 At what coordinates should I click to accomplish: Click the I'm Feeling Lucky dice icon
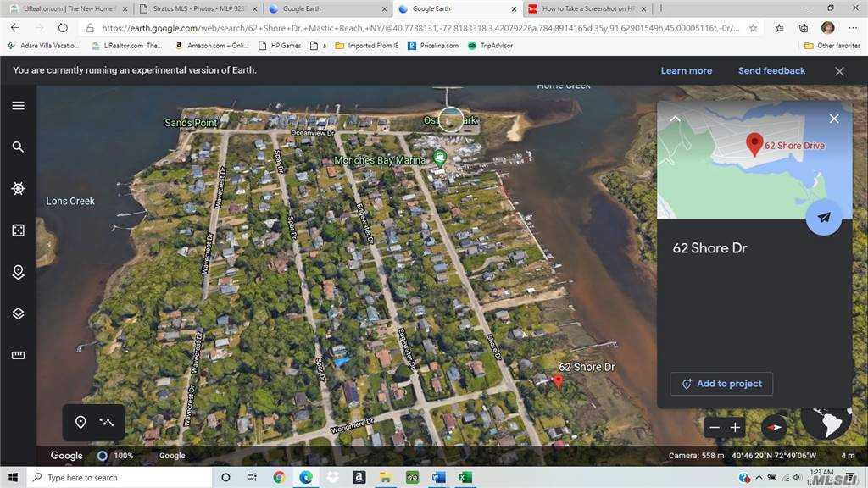tap(18, 230)
